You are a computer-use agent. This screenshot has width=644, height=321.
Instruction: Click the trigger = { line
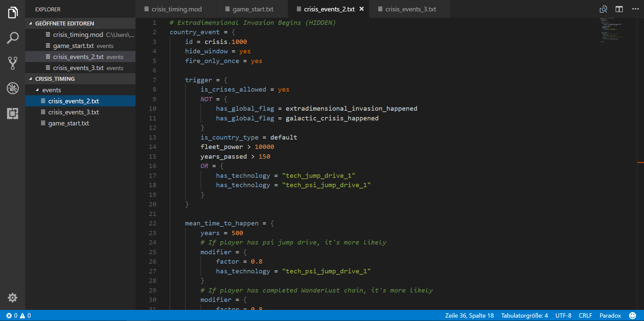pos(206,80)
